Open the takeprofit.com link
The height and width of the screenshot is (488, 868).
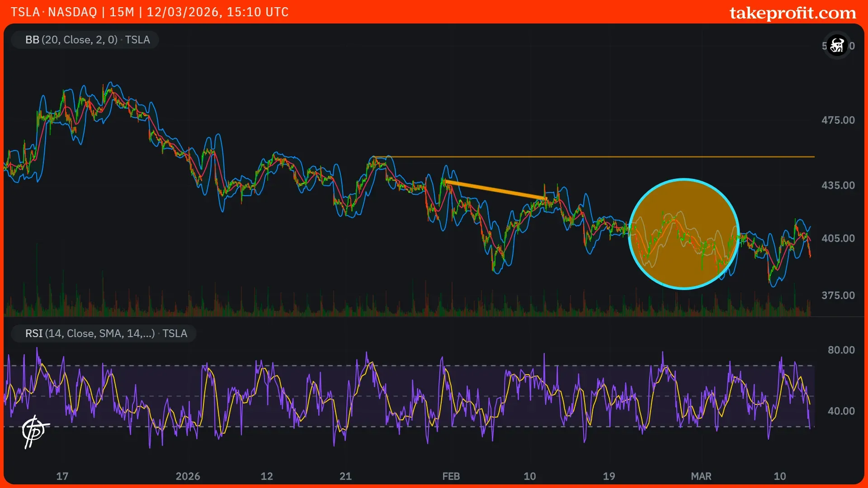coord(793,13)
